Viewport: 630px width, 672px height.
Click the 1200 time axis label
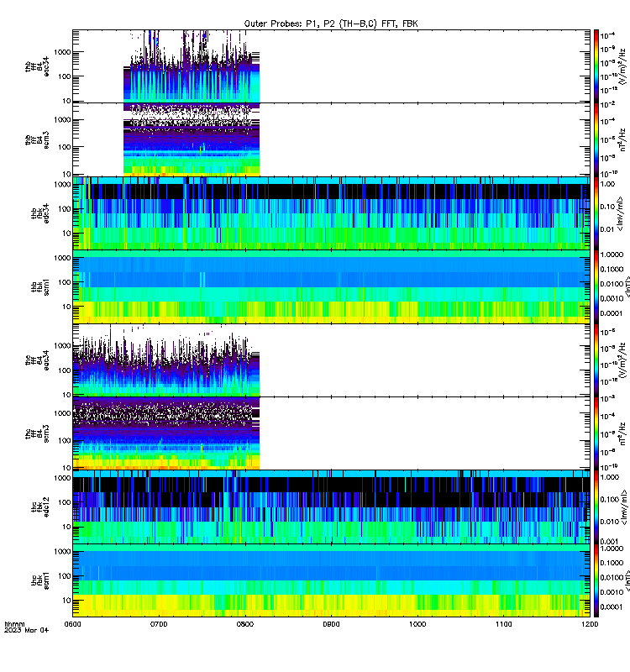coord(590,624)
